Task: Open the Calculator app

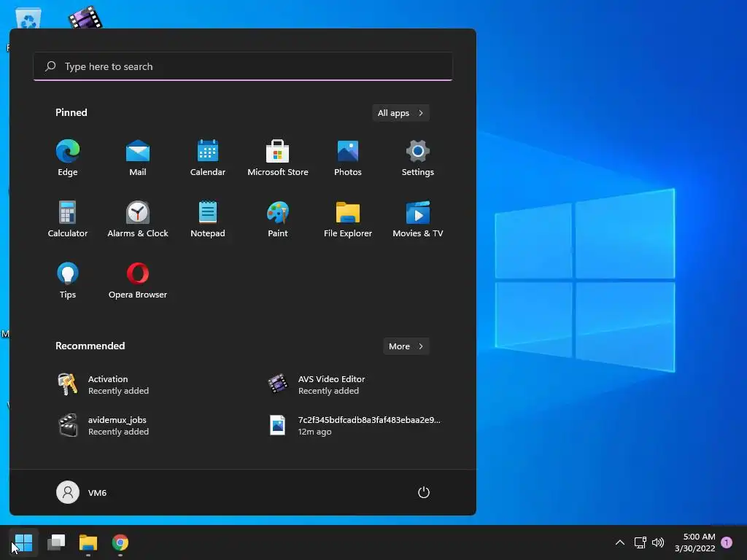Action: (68, 219)
